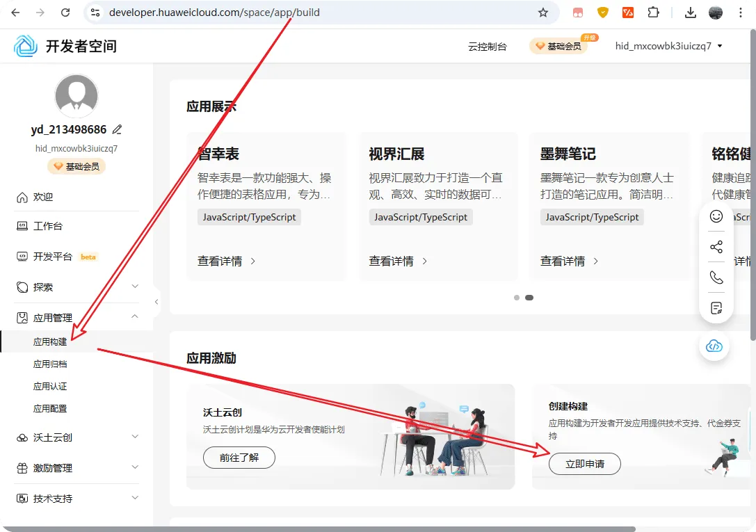Go forward with the browser forward arrow
The width and height of the screenshot is (756, 532).
[x=40, y=13]
